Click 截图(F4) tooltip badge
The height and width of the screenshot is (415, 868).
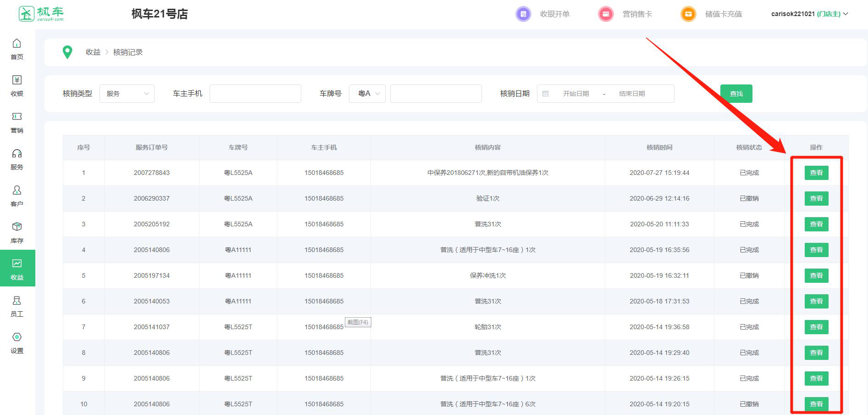point(358,322)
